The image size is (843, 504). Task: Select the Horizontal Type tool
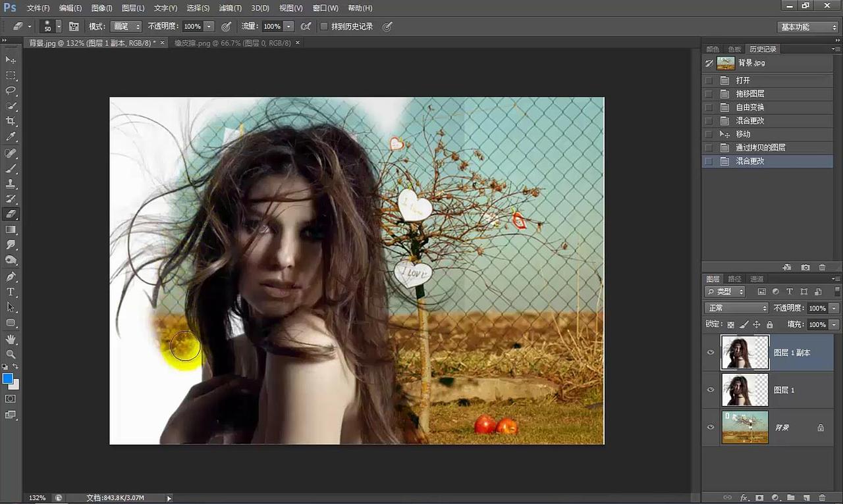pyautogui.click(x=11, y=291)
